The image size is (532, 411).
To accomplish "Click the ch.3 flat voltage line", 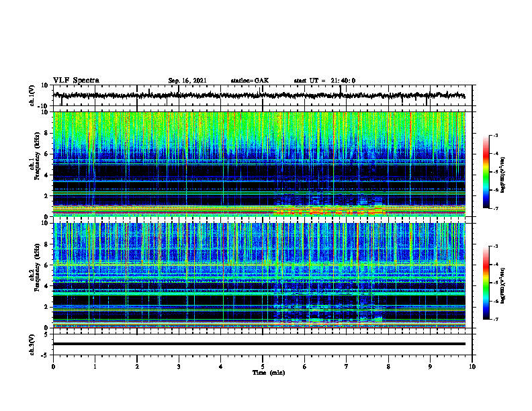I will pyautogui.click(x=259, y=344).
